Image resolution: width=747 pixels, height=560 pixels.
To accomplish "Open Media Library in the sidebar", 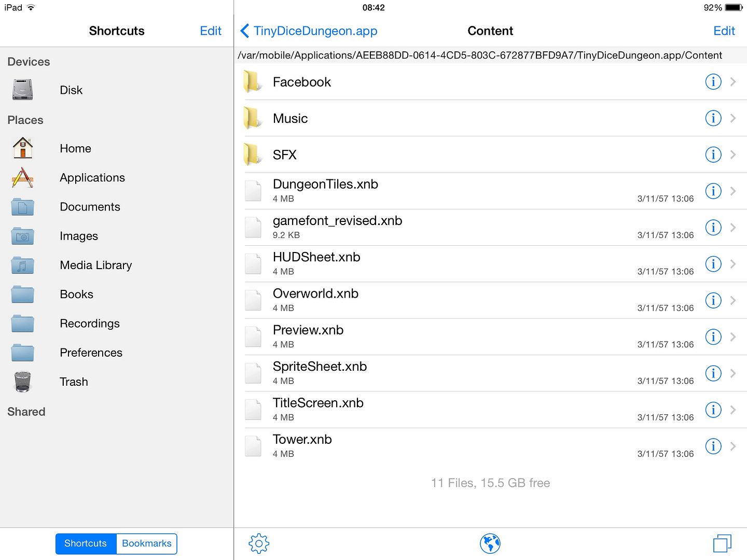I will point(95,265).
